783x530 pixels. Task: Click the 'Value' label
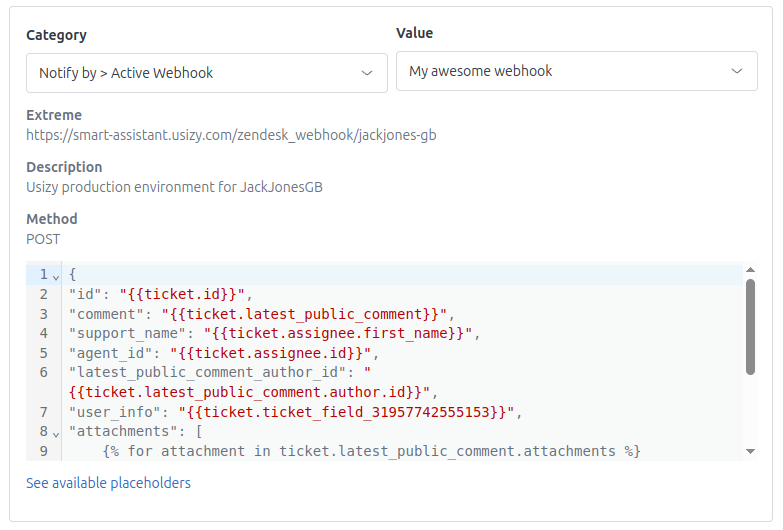point(414,33)
